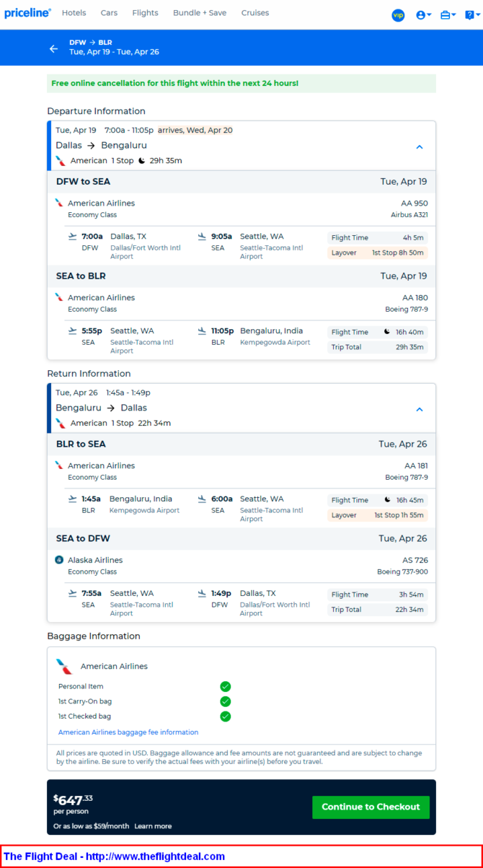This screenshot has height=868, width=483.
Task: Open the help question mark icon
Action: click(472, 15)
